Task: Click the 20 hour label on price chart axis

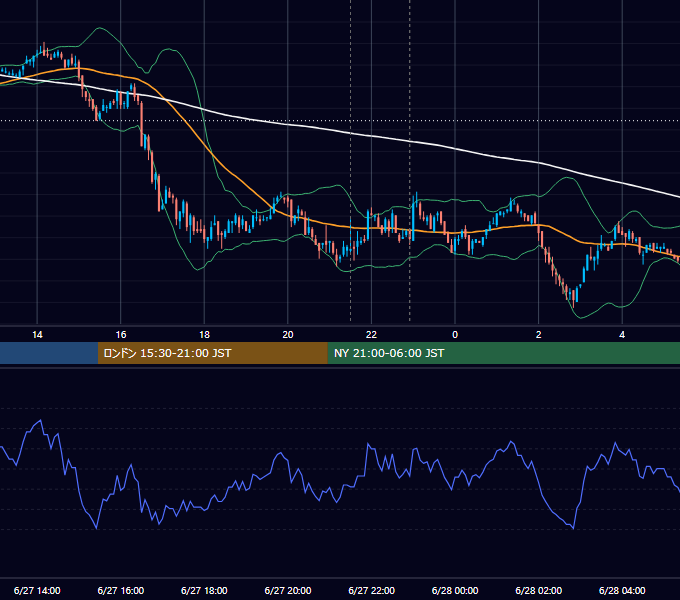Action: (288, 335)
